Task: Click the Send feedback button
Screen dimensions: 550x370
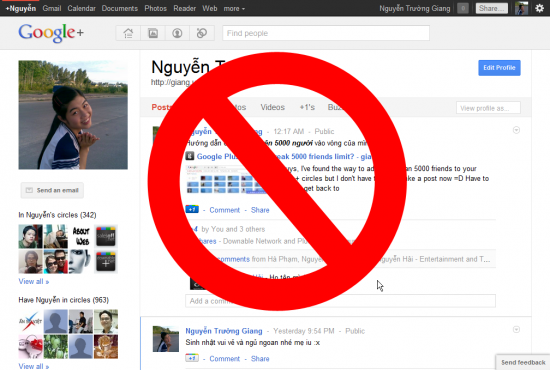Action: click(x=523, y=362)
